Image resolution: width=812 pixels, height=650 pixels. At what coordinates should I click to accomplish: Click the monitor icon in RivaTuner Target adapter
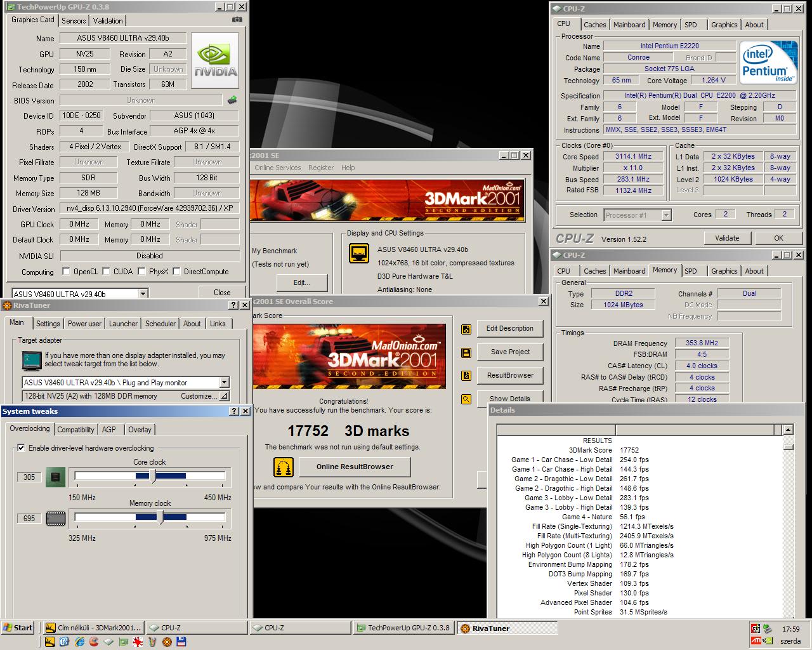31,361
